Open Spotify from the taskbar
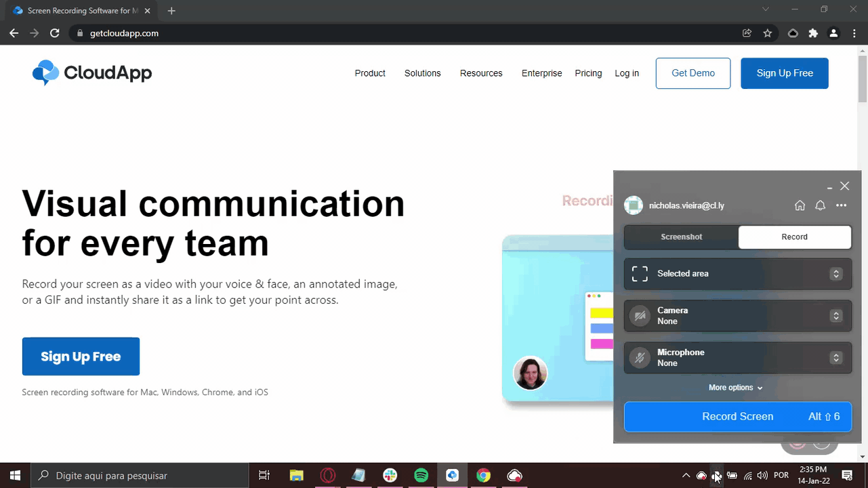 pyautogui.click(x=421, y=475)
